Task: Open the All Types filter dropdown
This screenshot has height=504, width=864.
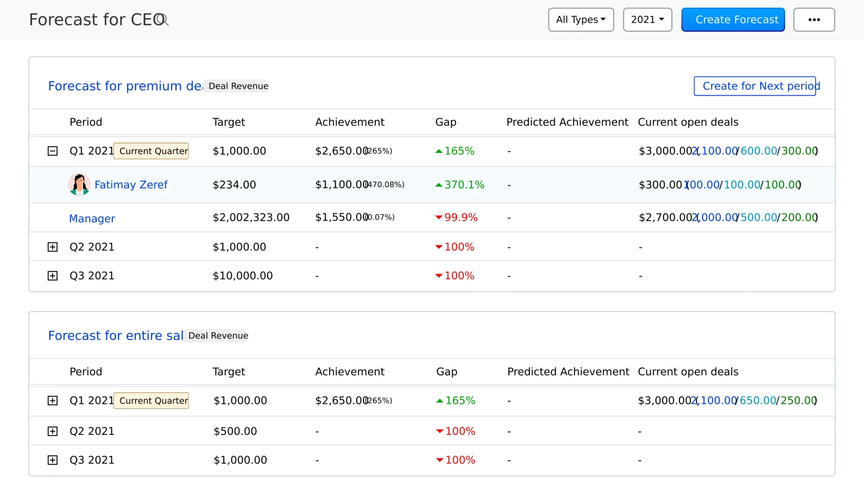Action: 581,19
